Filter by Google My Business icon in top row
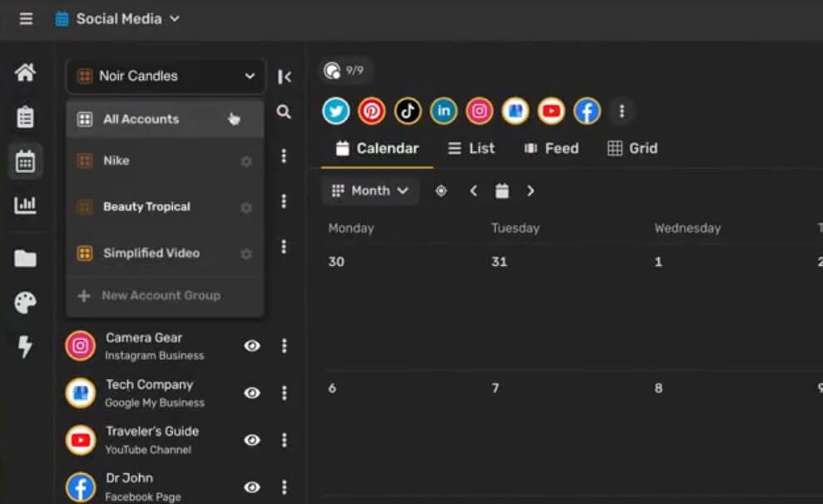Image resolution: width=823 pixels, height=504 pixels. point(515,111)
